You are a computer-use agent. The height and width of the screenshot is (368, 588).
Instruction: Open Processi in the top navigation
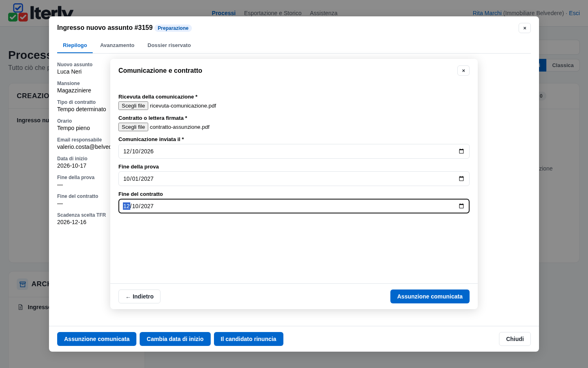(224, 13)
